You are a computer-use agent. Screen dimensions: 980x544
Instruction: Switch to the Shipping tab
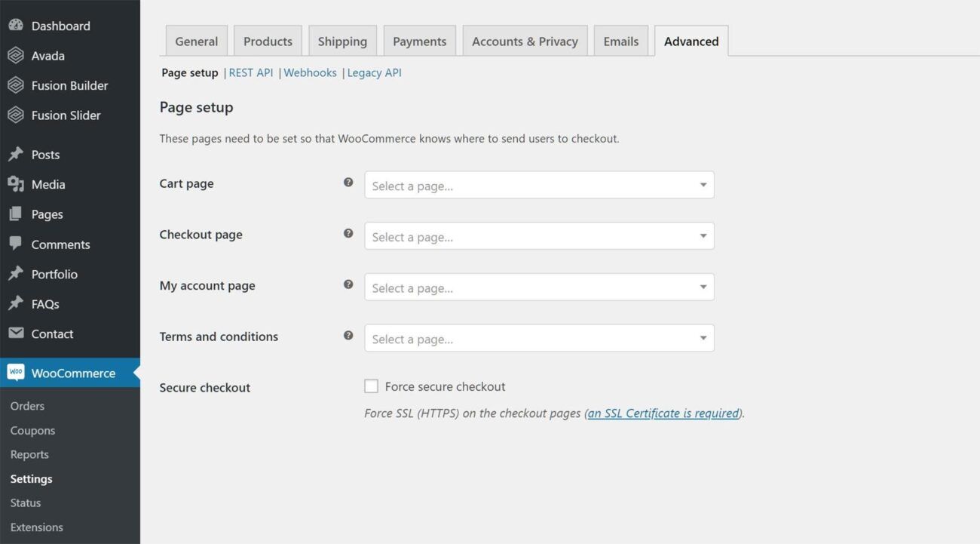point(342,41)
